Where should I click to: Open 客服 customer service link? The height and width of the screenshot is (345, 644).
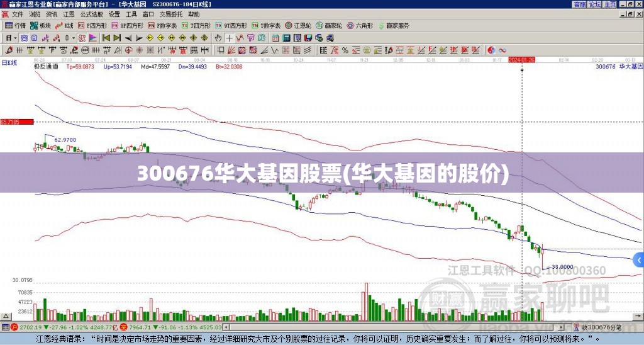580,4
